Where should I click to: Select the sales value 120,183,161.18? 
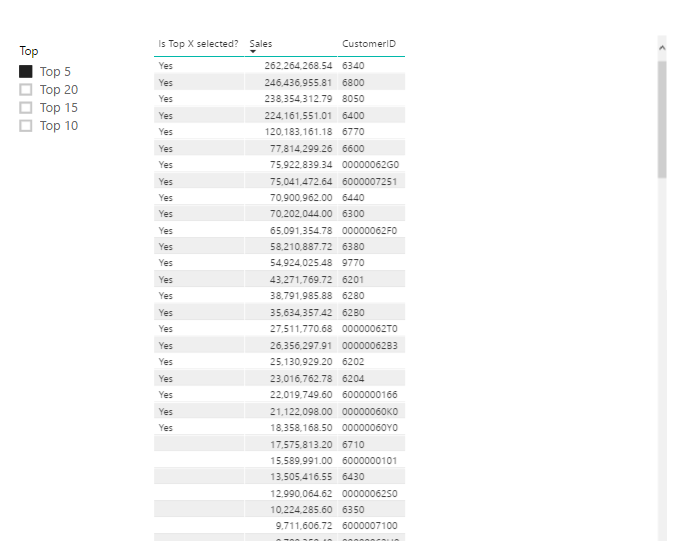click(x=298, y=132)
